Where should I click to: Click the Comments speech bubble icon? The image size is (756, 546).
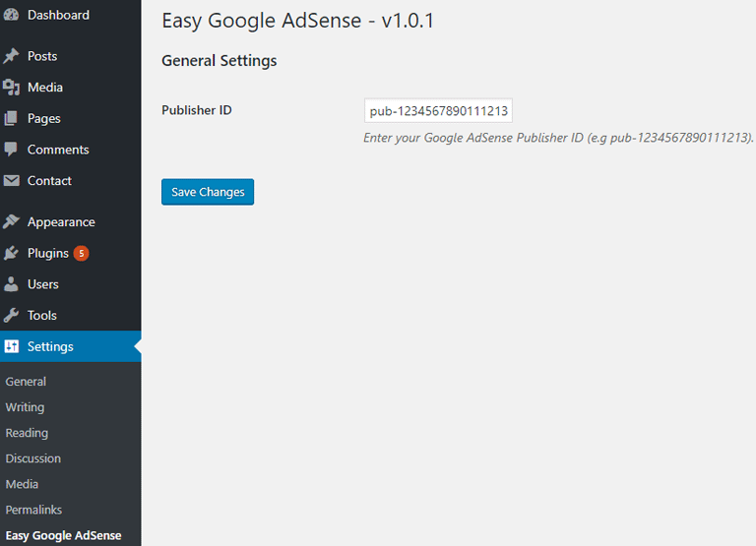click(x=11, y=150)
